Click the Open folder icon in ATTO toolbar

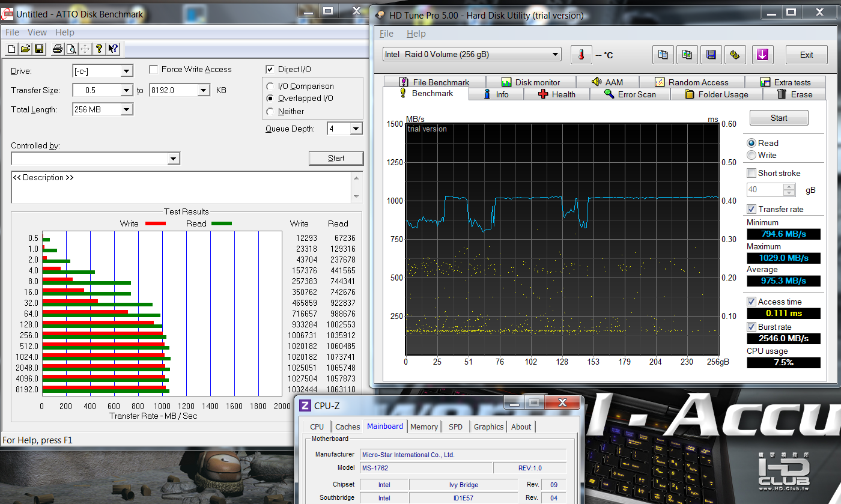[25, 49]
